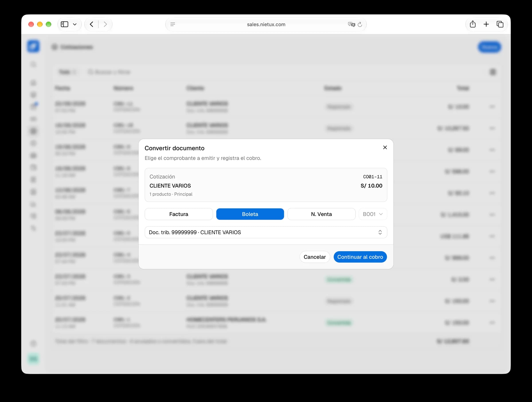Image resolution: width=532 pixels, height=402 pixels.
Task: Go forward in Safari history
Action: [x=105, y=24]
